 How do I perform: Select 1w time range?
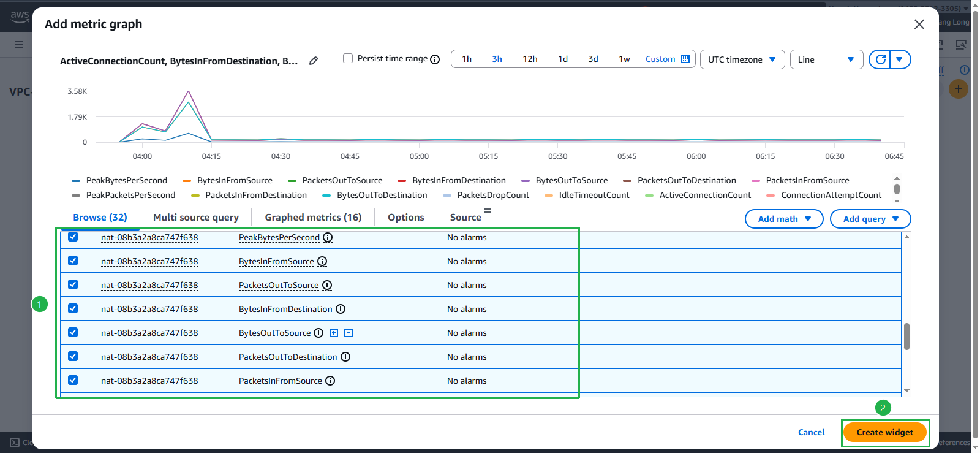624,59
